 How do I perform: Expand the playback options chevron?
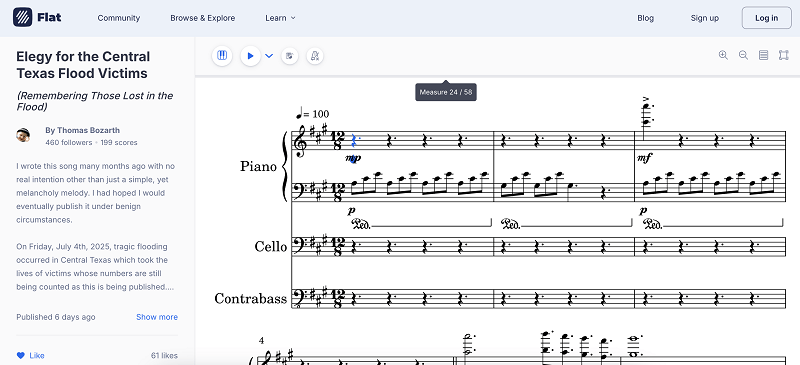coord(269,56)
